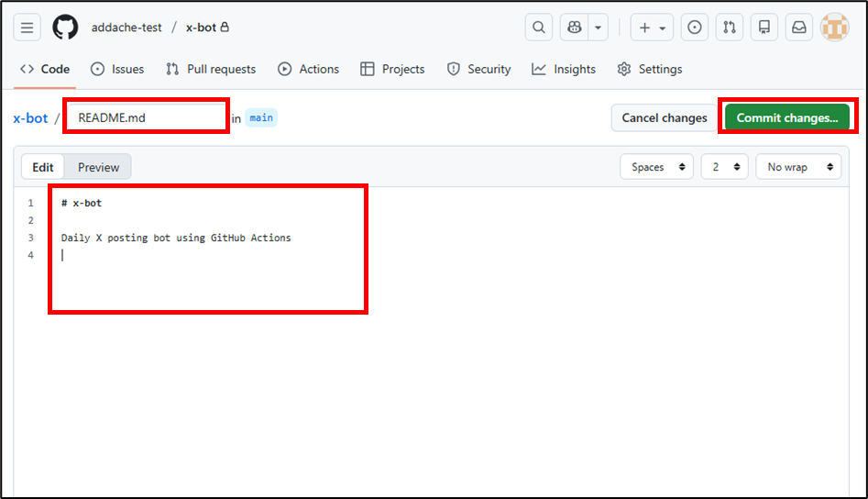Click the user profile avatar
Image resolution: width=868 pixels, height=499 pixels.
tap(834, 28)
